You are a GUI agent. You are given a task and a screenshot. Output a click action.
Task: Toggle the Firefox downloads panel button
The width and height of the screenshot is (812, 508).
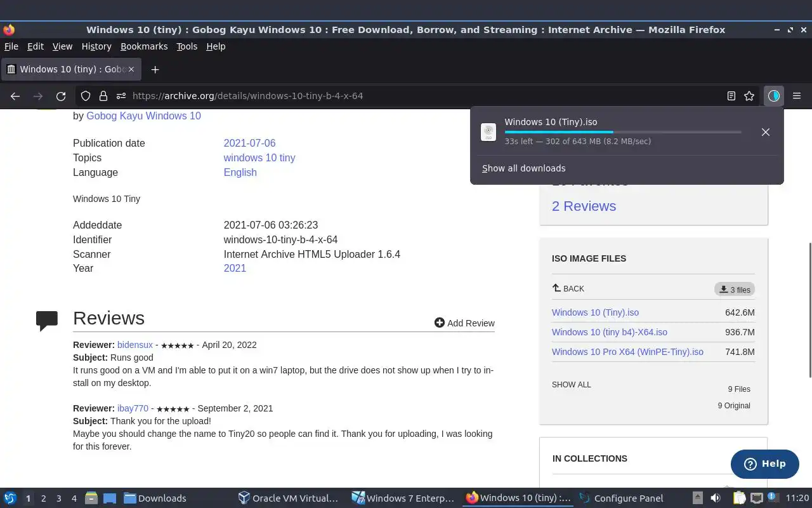(773, 96)
